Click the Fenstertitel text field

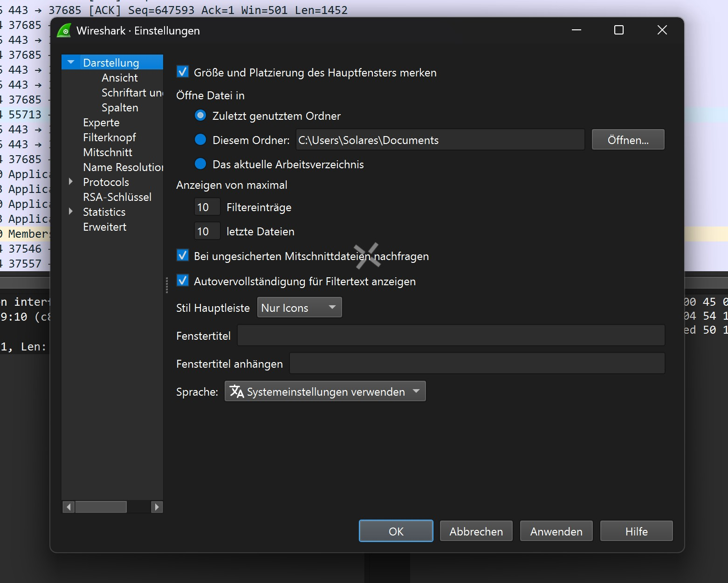tap(451, 336)
